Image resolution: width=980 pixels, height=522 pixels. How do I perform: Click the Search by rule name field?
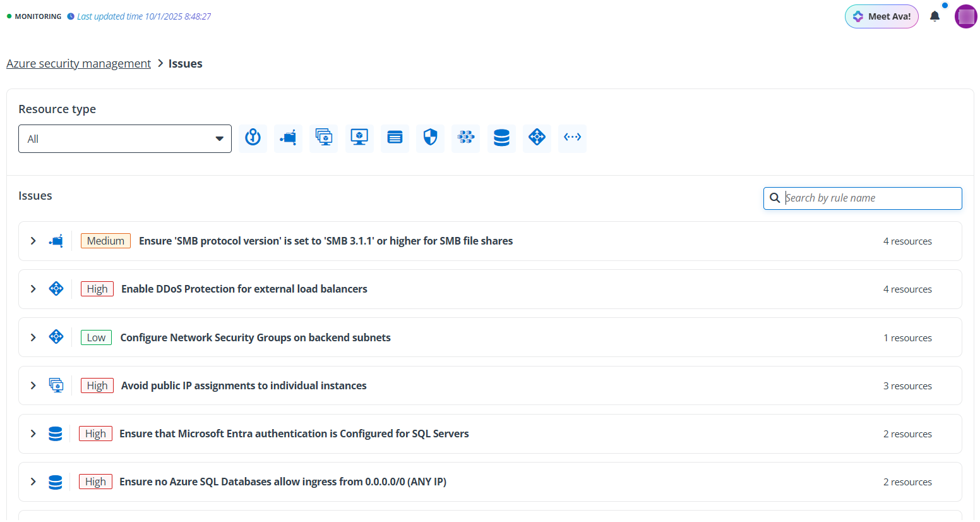point(870,198)
